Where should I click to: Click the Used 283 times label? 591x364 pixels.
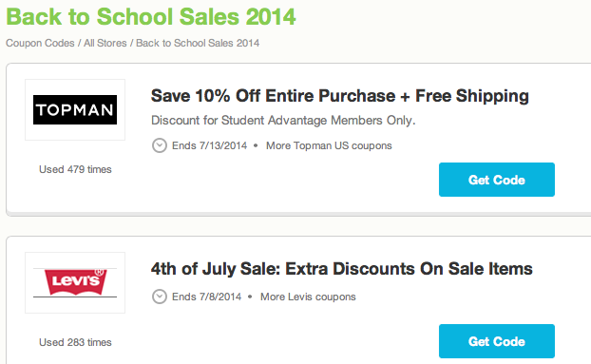click(x=75, y=342)
